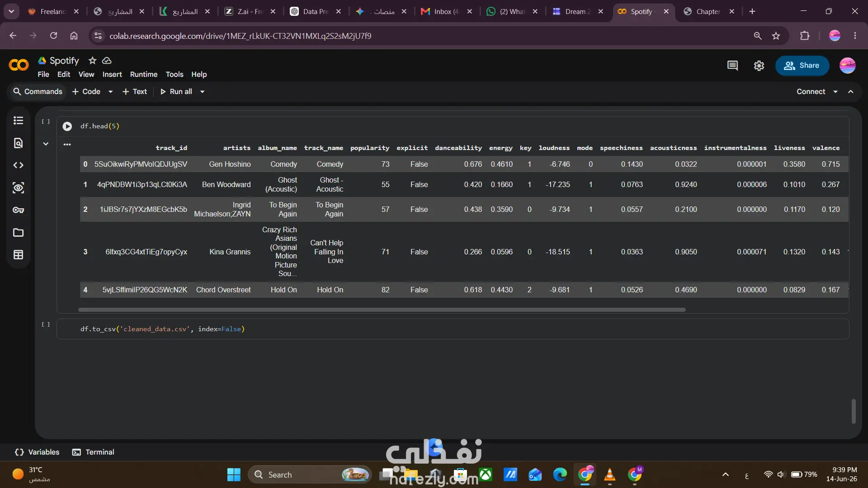Viewport: 868px width, 488px height.
Task: Open the output options three-dot menu
Action: pyautogui.click(x=67, y=145)
